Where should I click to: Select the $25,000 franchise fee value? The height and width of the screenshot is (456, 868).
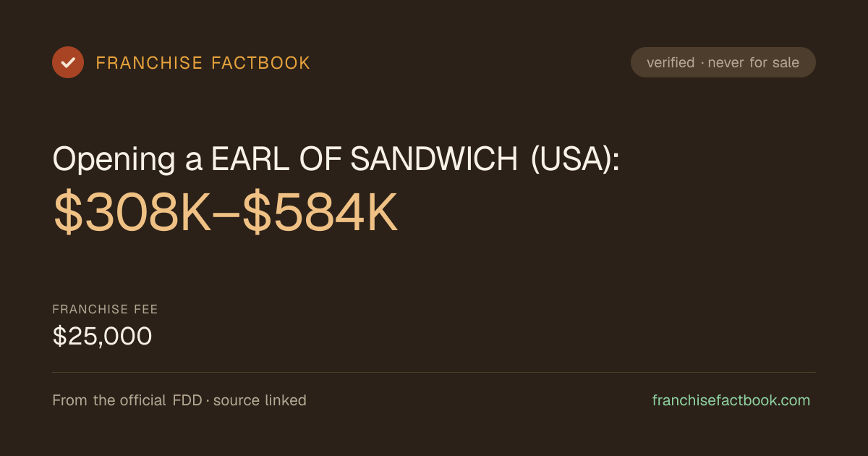click(102, 337)
